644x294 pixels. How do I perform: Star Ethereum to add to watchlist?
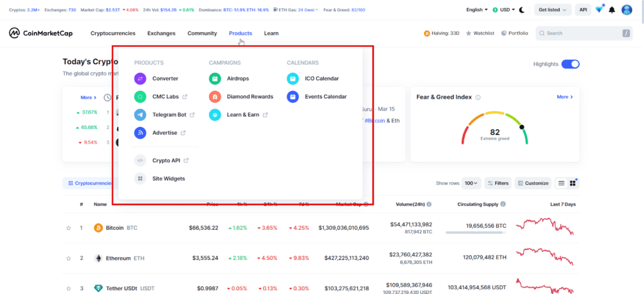click(x=69, y=258)
